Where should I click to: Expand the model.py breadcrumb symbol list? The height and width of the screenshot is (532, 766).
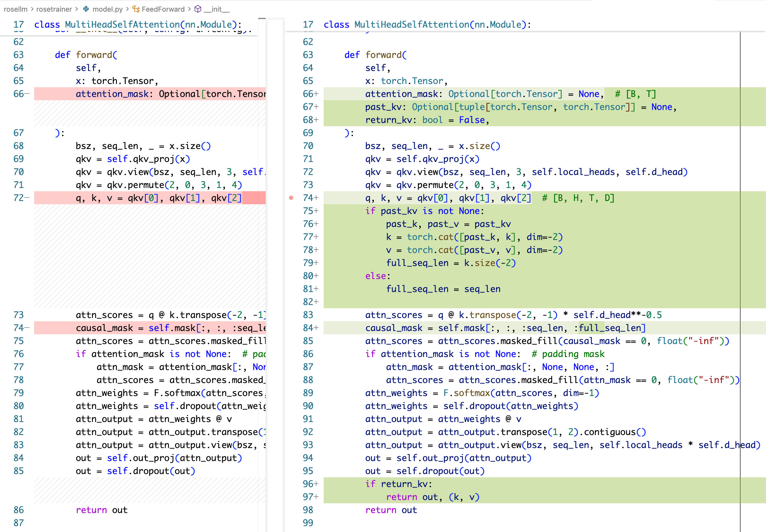tap(107, 9)
